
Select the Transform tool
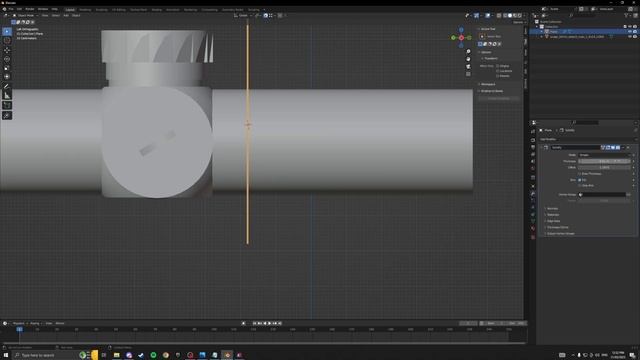7,77
